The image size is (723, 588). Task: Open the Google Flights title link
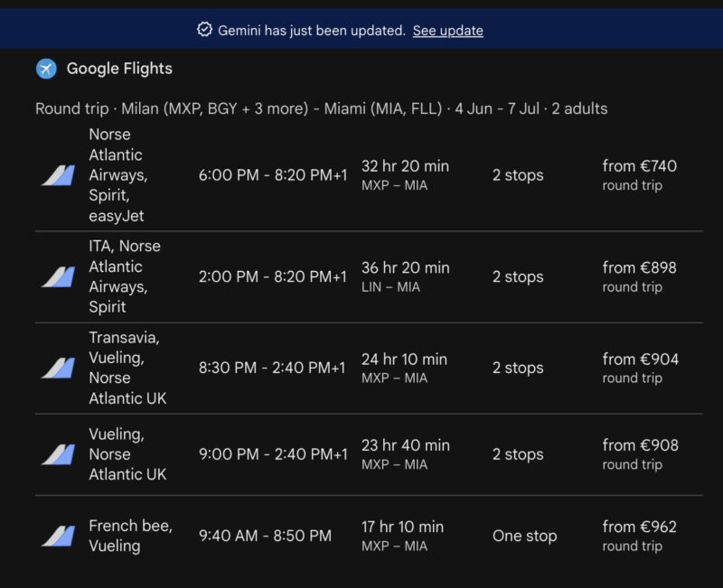coord(119,69)
